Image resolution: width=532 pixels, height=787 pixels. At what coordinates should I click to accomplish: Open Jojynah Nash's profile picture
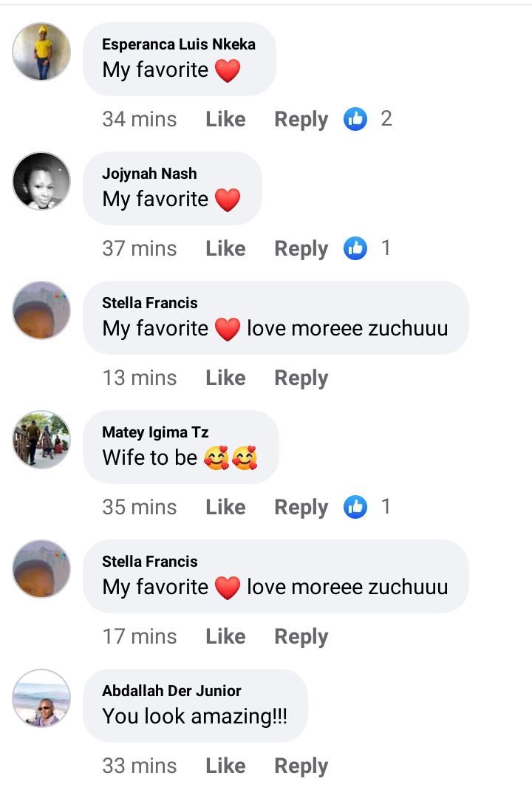coord(41,181)
